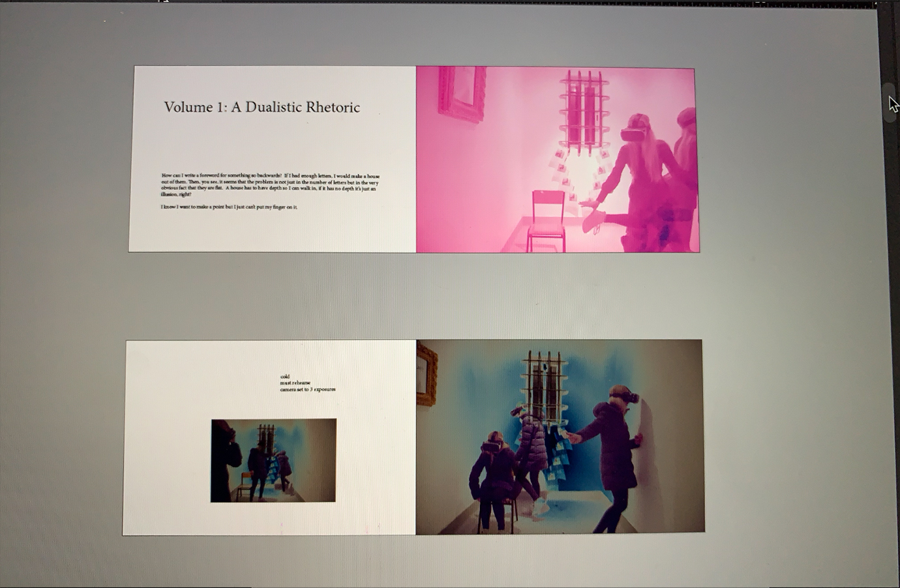Click the paragraph starting "How can I write a foreword"

pos(270,185)
